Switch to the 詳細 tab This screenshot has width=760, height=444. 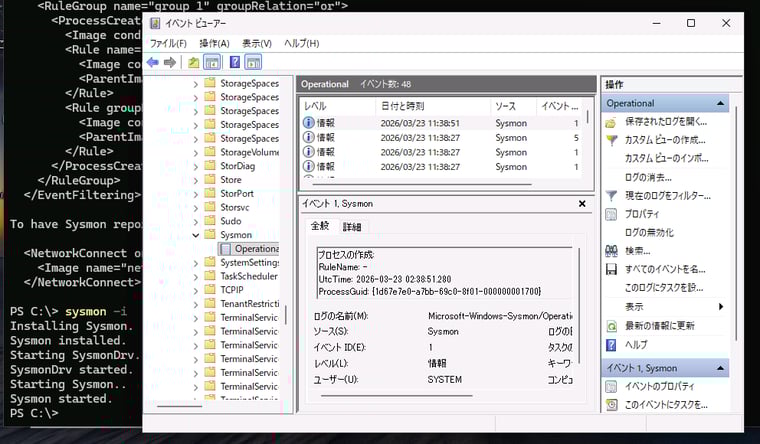pos(352,227)
